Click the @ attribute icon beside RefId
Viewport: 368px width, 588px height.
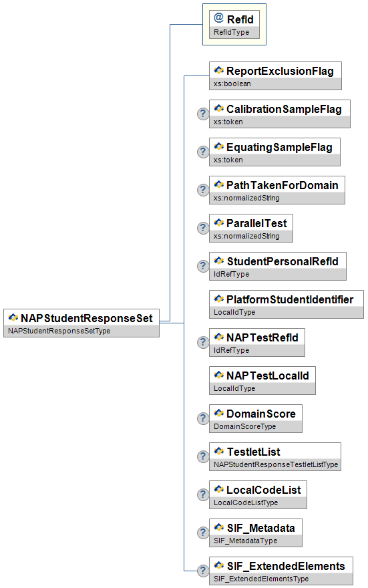click(x=218, y=17)
